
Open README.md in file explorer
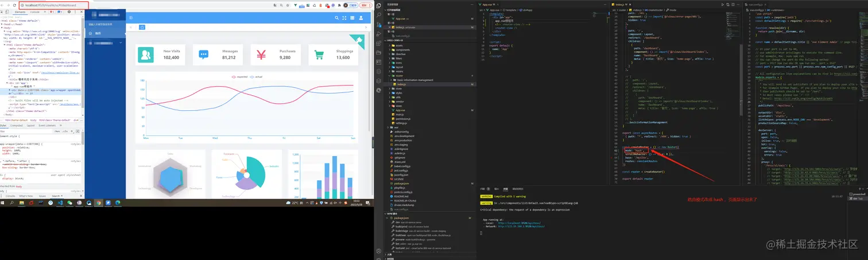point(431,196)
